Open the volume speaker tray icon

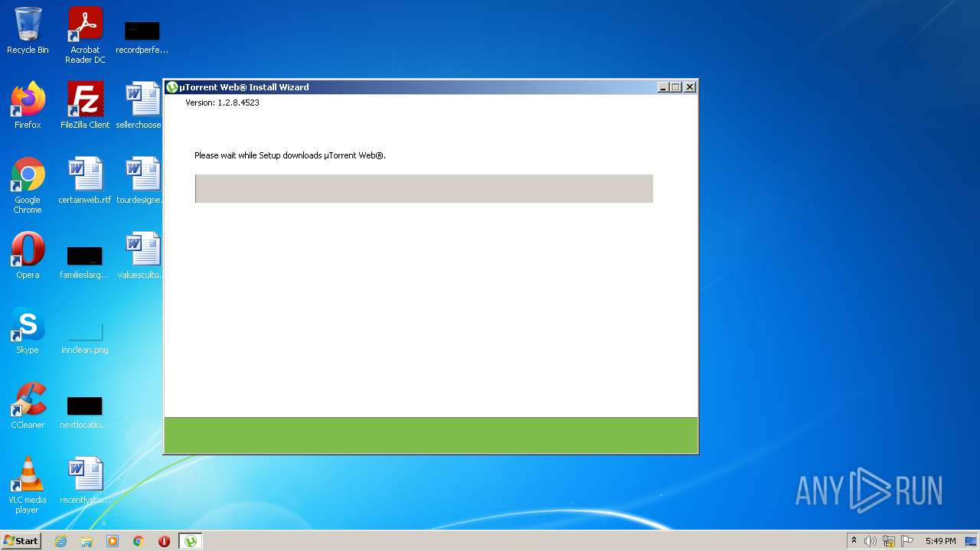tap(871, 541)
